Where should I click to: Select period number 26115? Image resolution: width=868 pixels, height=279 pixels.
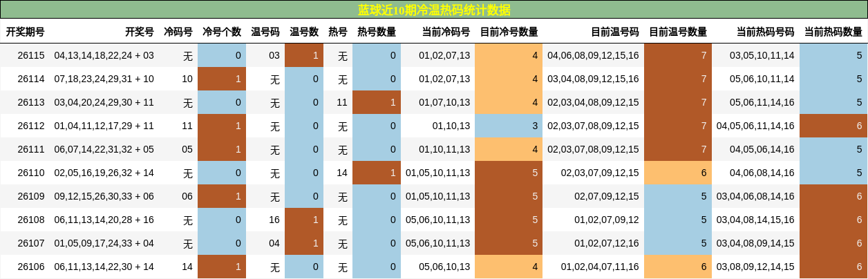tap(31, 55)
